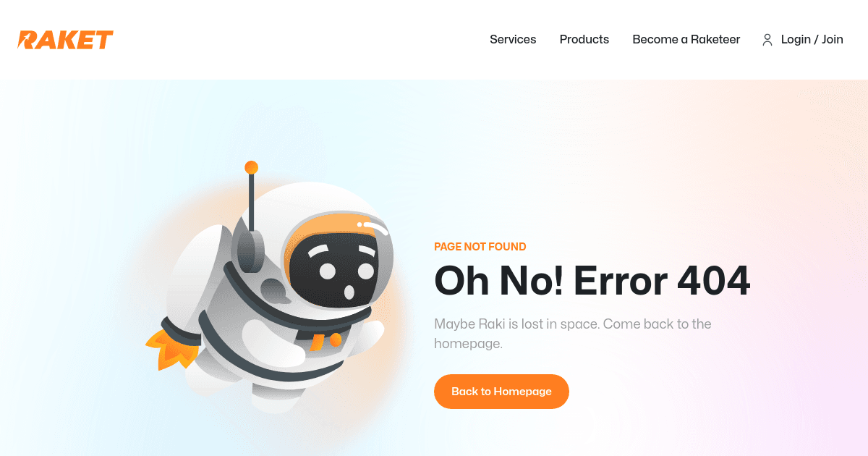Open the Products menu
868x456 pixels.
pos(584,40)
